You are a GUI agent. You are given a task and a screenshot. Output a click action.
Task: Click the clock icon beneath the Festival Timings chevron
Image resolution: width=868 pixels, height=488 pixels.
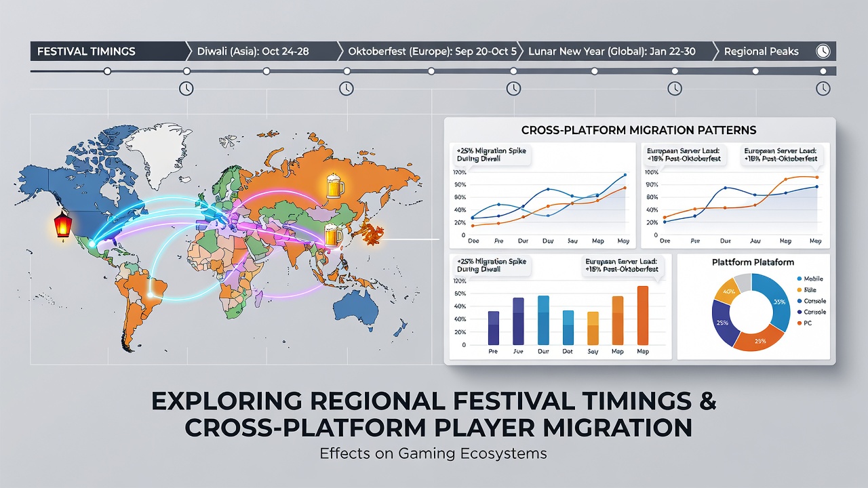(x=185, y=88)
